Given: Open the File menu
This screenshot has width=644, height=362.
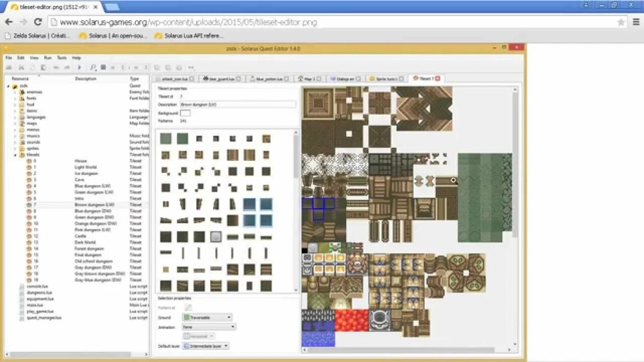Looking at the screenshot, I should click(x=9, y=58).
